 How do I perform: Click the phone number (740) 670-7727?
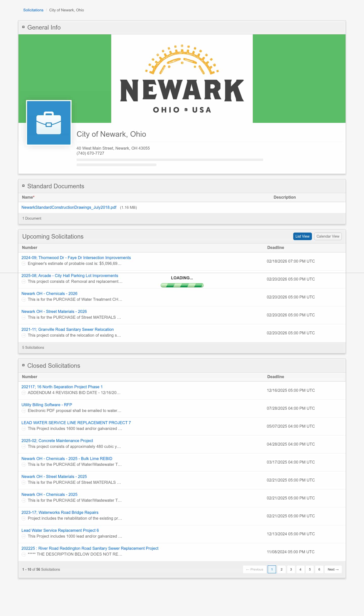pyautogui.click(x=90, y=153)
